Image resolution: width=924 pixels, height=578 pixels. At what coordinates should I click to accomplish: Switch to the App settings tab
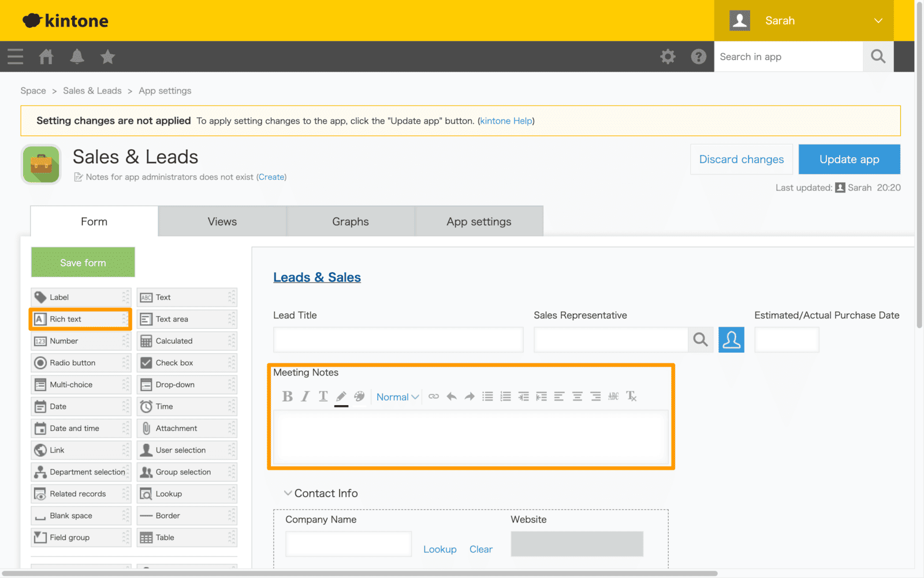479,221
